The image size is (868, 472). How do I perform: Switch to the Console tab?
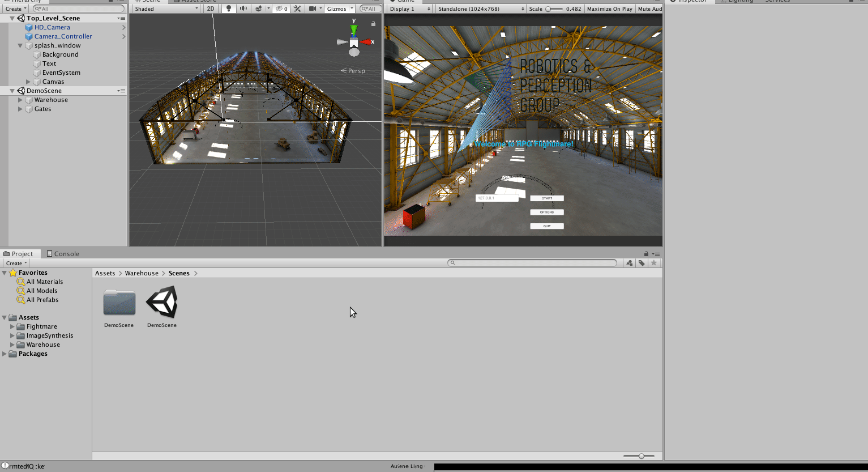click(x=63, y=254)
